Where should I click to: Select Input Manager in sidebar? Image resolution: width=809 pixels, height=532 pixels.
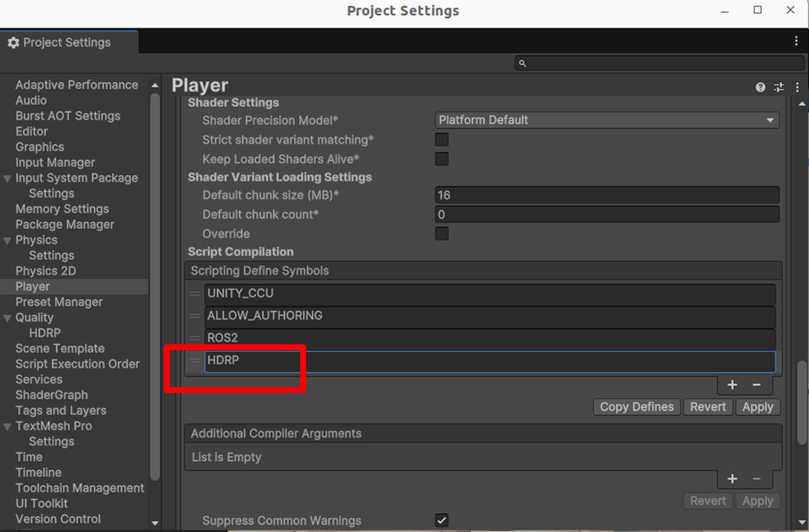point(55,162)
